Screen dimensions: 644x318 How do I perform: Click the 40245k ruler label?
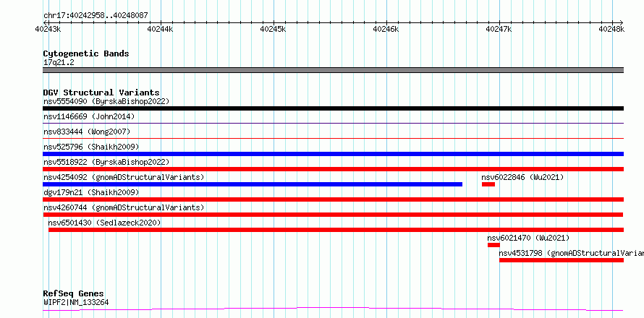[x=274, y=29]
